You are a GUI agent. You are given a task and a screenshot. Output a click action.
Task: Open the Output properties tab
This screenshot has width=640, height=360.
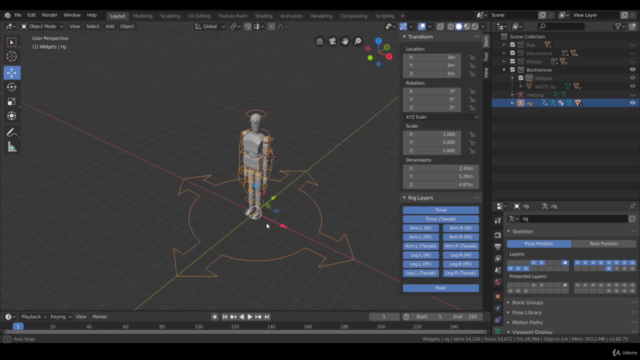click(x=498, y=247)
